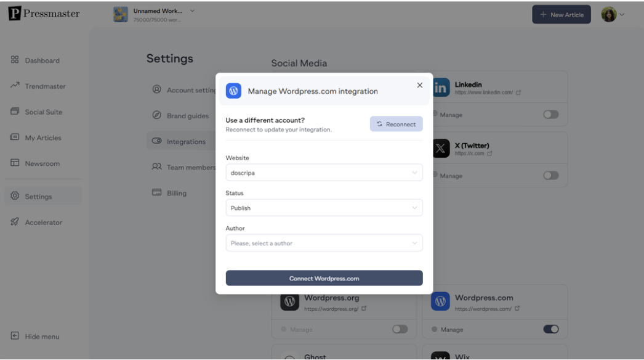The height and width of the screenshot is (360, 644).
Task: Click the Trendmaster trend-line icon
Action: coord(15,85)
